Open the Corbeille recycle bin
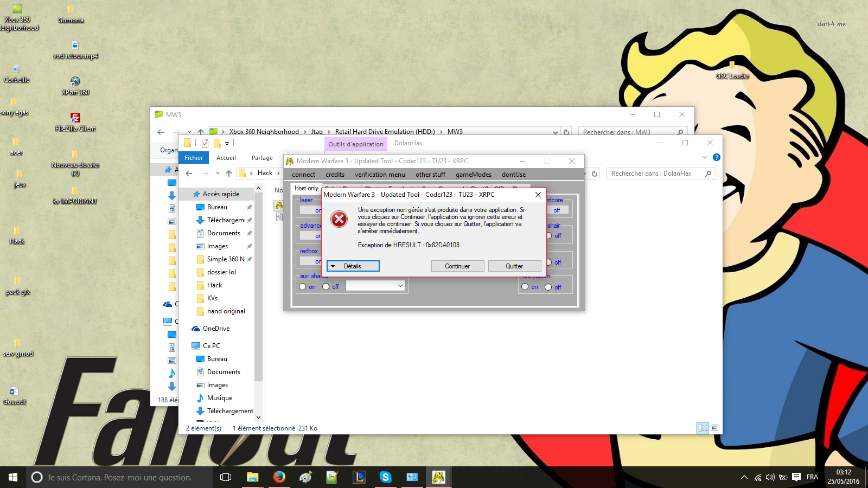This screenshot has height=488, width=868. 16,74
